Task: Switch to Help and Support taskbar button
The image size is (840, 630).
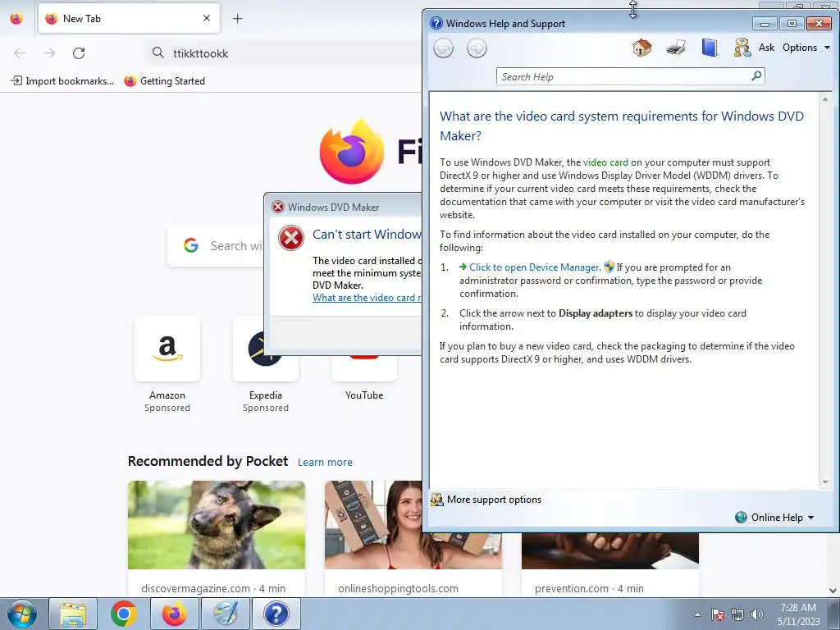Action: [x=276, y=614]
